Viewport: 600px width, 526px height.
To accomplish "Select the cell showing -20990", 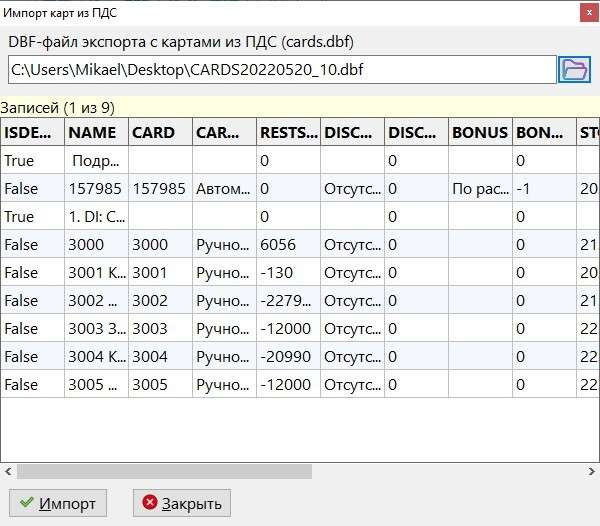I will [288, 356].
